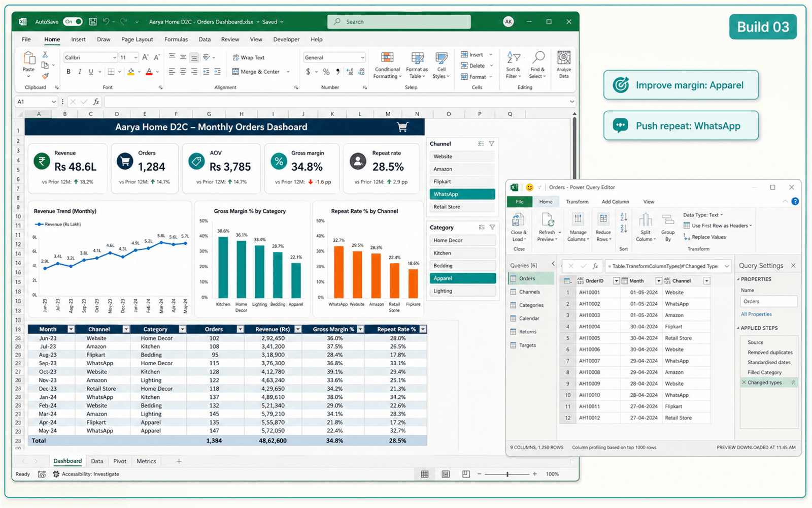Click All Properties link
Viewport: 812px width, 508px height.
click(x=756, y=314)
